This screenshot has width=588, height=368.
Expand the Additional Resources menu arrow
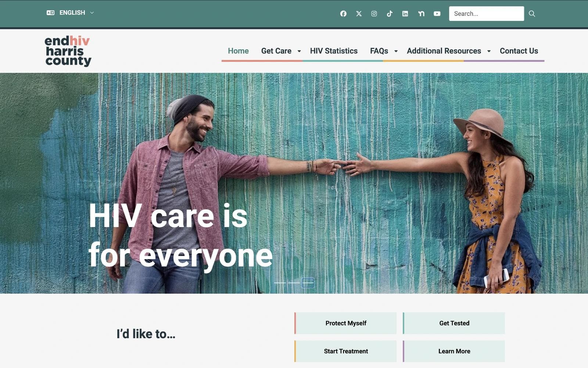pyautogui.click(x=489, y=51)
